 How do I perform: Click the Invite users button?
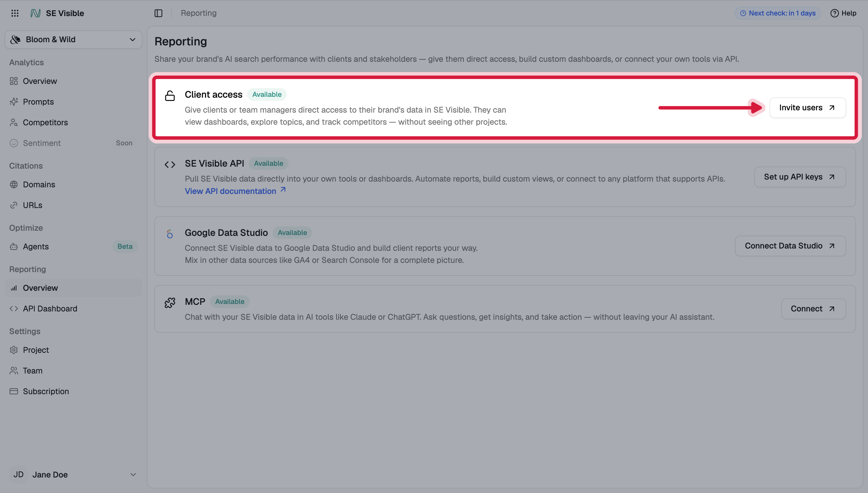click(x=807, y=108)
